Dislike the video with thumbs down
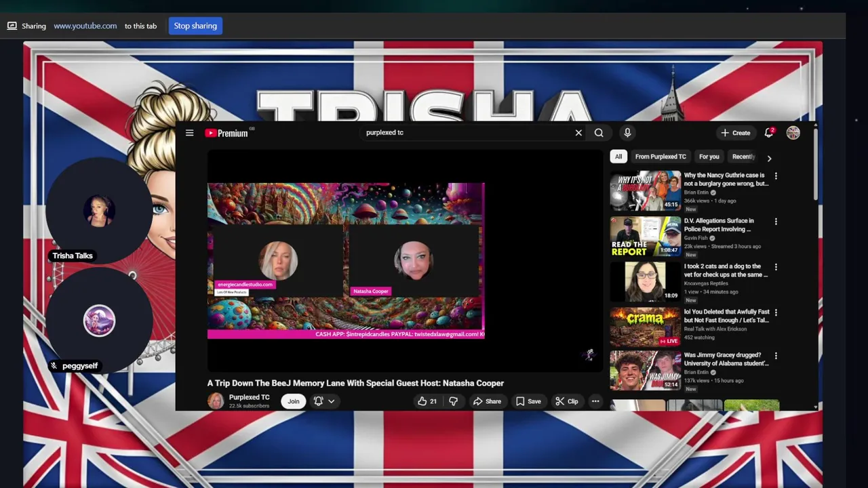Image resolution: width=868 pixels, height=488 pixels. (454, 401)
